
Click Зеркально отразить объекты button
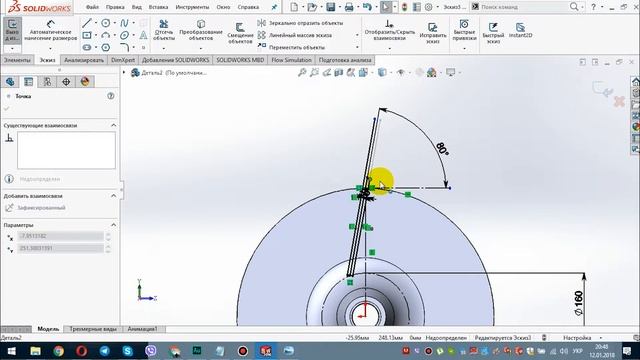[x=301, y=23]
